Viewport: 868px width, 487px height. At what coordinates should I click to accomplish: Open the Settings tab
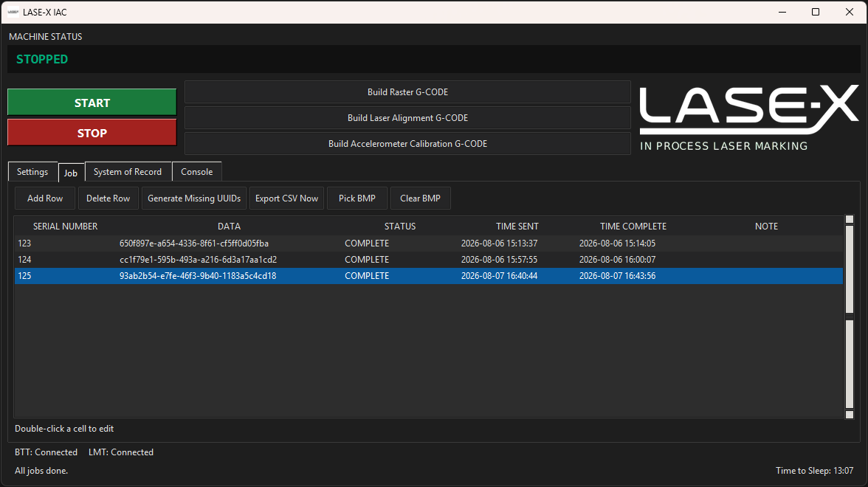pos(32,171)
